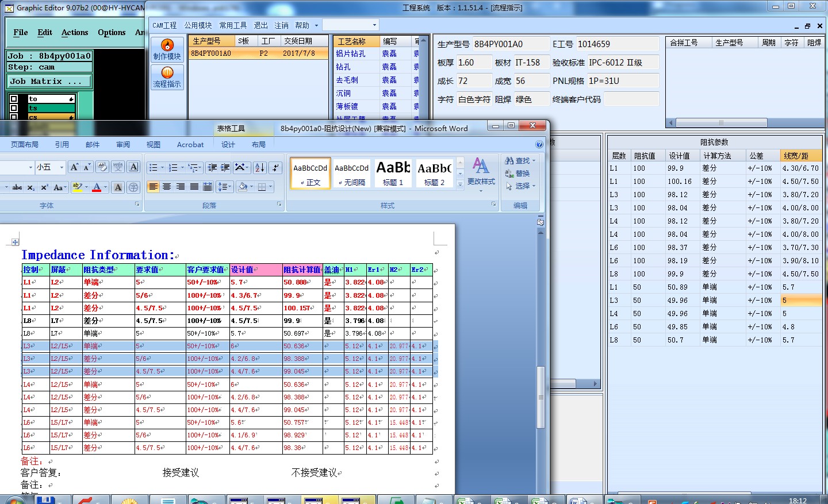Open the 引用 ribbon tab
Screen dimensions: 828x504
62,145
